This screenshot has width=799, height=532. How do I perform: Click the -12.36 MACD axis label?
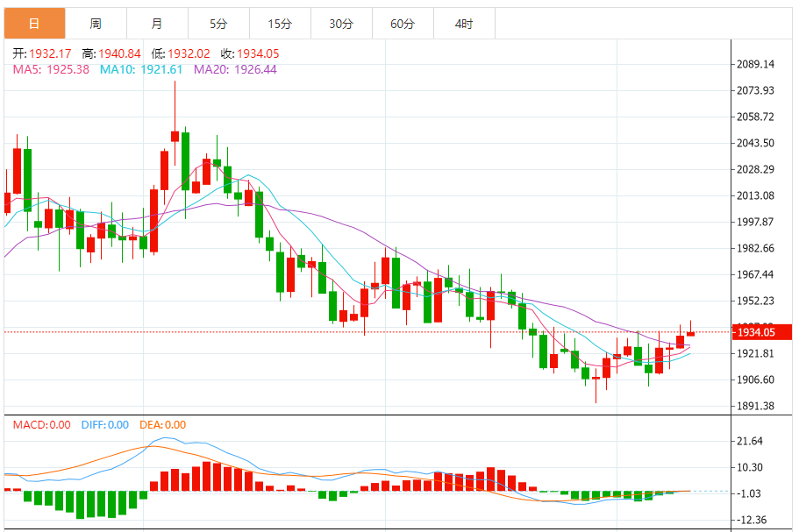(x=751, y=521)
